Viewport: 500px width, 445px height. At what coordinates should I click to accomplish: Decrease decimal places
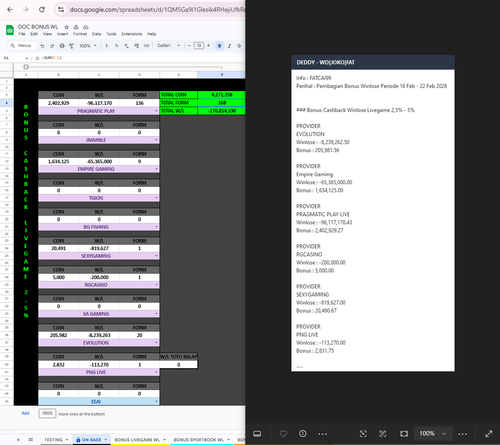[x=126, y=46]
